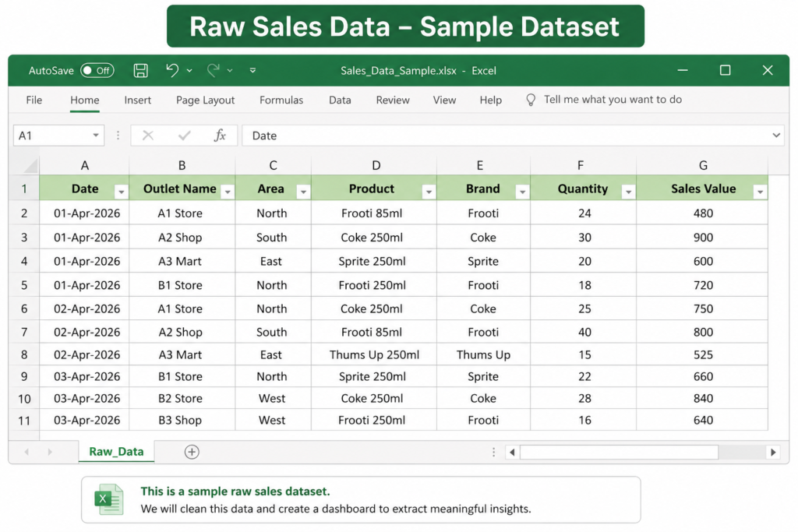Image resolution: width=798 pixels, height=532 pixels.
Task: Select the Brand cell 'Thums Up'
Action: point(483,354)
